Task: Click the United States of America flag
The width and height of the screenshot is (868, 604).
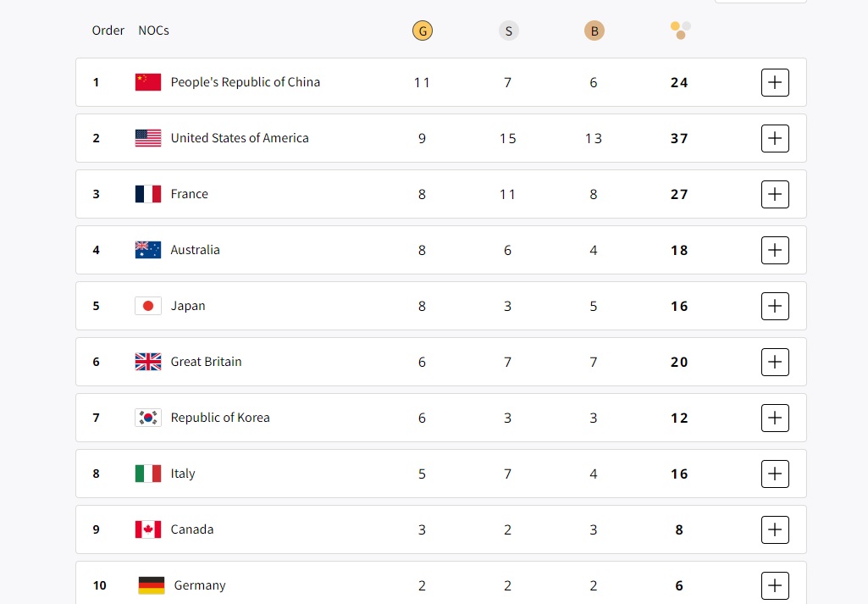Action: pyautogui.click(x=148, y=138)
